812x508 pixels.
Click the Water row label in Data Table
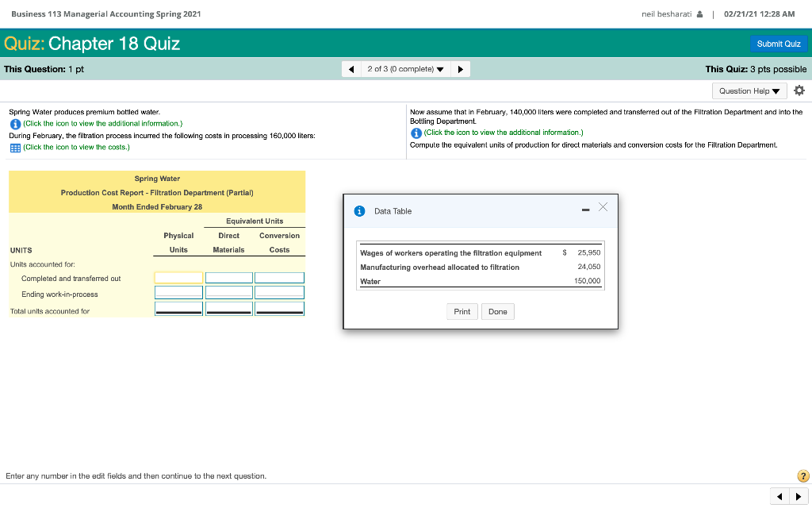(370, 282)
